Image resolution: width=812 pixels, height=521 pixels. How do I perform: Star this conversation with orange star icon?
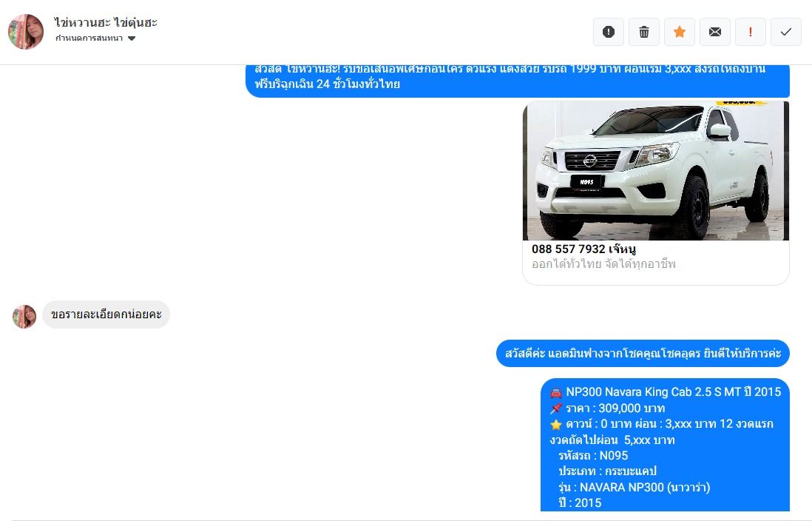680,32
